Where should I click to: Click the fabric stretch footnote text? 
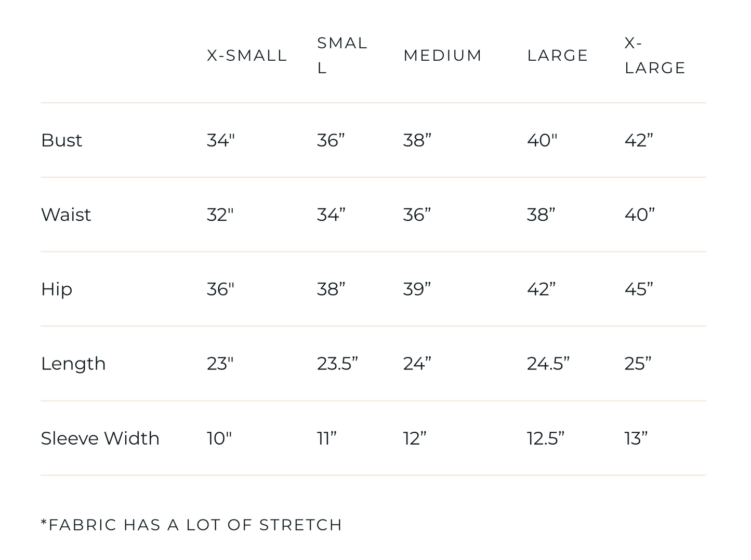(x=191, y=525)
